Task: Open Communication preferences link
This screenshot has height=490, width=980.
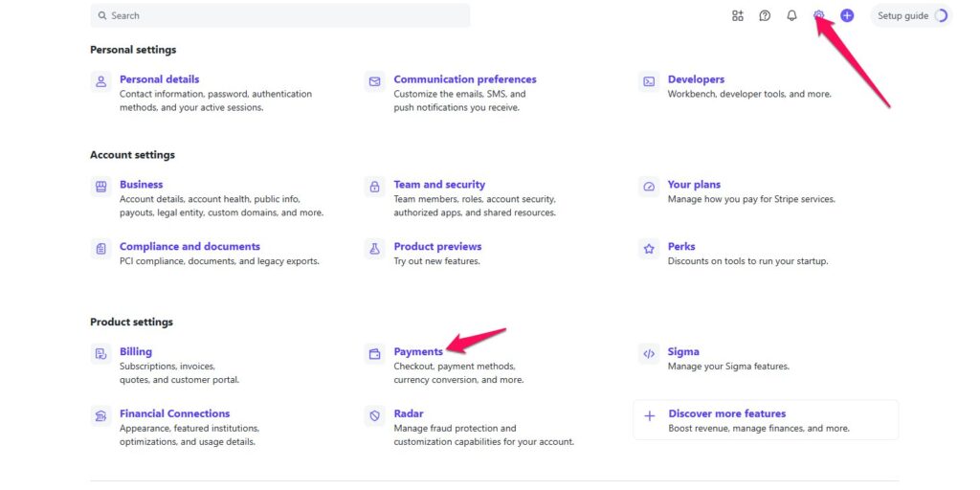Action: click(464, 79)
